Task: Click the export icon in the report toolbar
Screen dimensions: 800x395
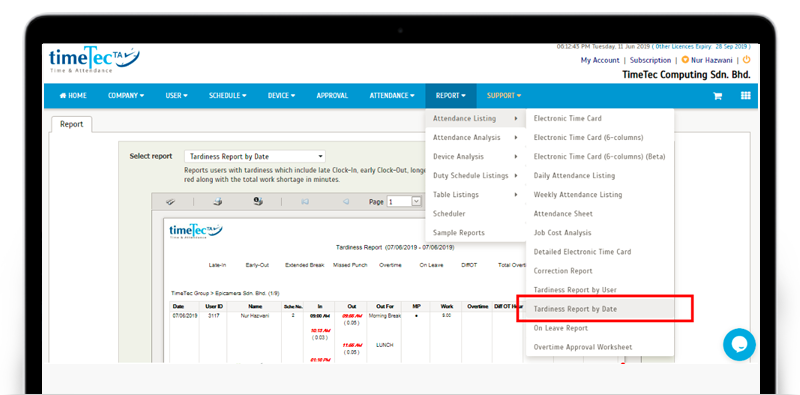Action: (x=258, y=202)
